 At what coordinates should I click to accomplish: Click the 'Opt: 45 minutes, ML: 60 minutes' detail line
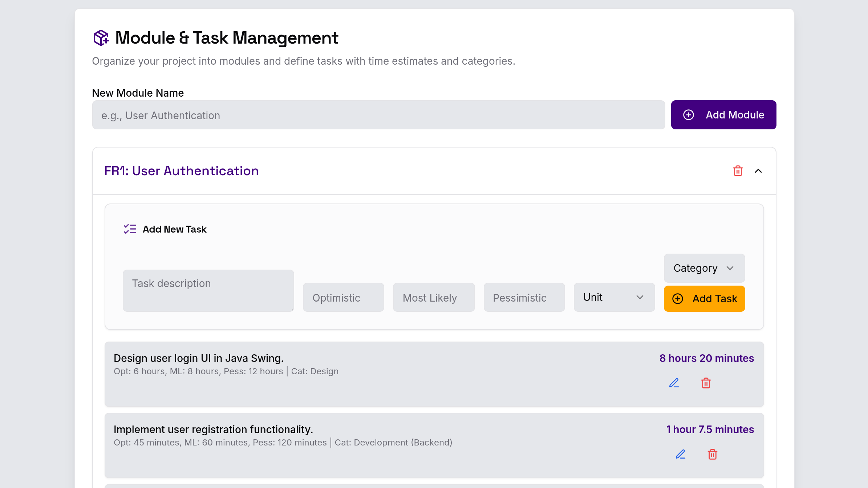(x=283, y=443)
